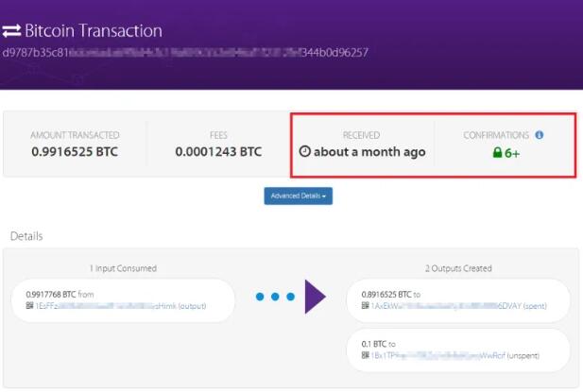This screenshot has width=583, height=392.
Task: Click the 0.9916525 BTC amount transacted value
Action: (x=75, y=151)
